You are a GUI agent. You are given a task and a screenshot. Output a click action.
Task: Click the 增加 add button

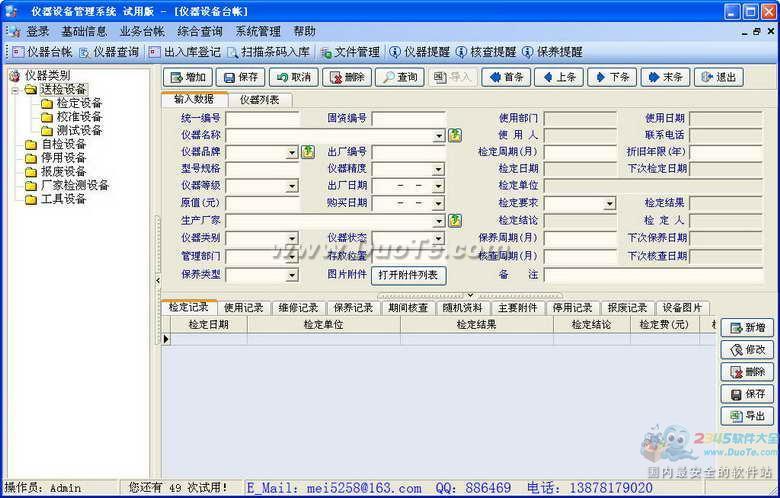188,77
